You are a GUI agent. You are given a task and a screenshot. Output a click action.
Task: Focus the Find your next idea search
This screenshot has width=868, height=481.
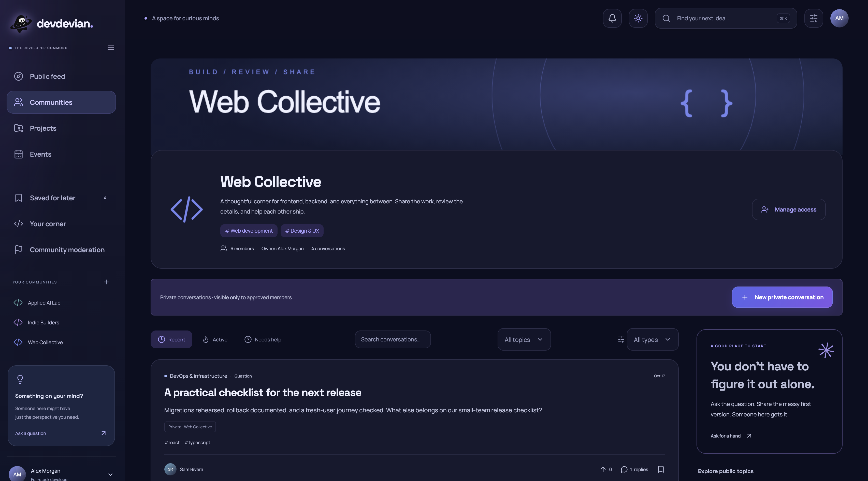(x=726, y=18)
